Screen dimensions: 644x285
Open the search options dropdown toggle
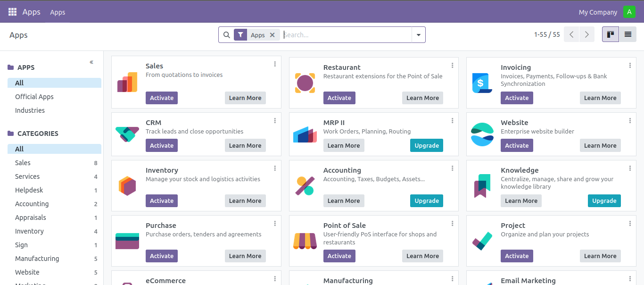(419, 35)
